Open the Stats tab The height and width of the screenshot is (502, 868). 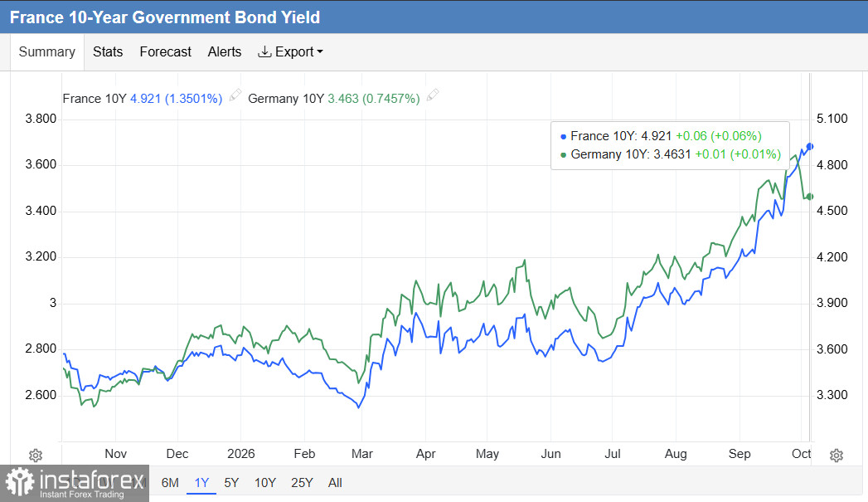pos(108,51)
